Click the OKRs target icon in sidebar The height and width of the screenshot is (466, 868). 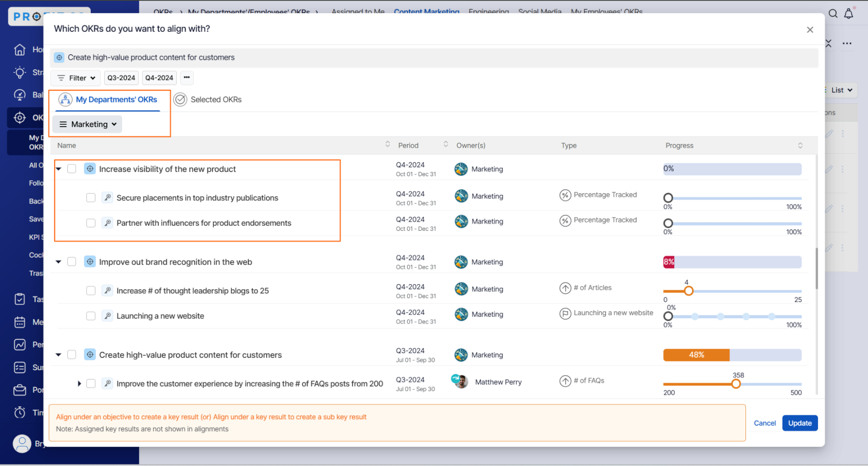[20, 118]
